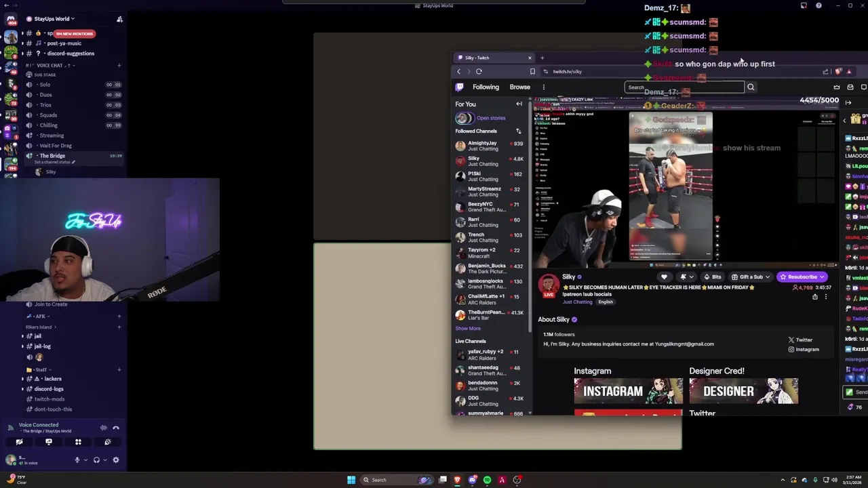Click the Twitch search magnifier button

pos(751,87)
